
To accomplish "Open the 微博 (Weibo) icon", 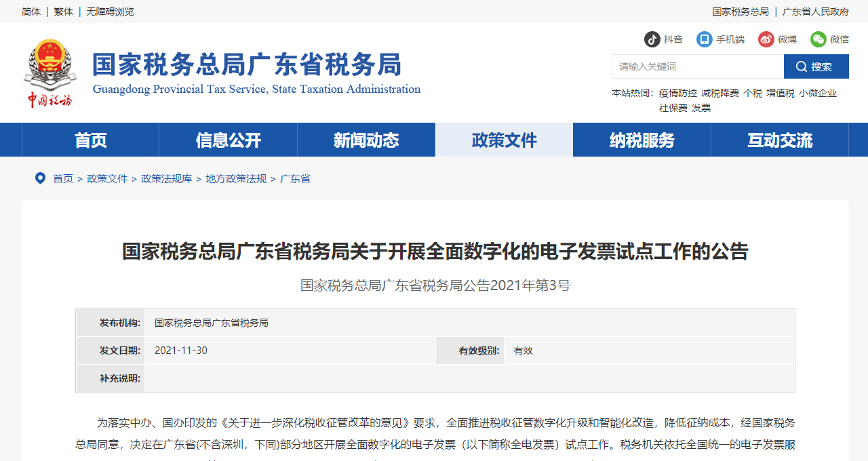I will click(x=765, y=39).
